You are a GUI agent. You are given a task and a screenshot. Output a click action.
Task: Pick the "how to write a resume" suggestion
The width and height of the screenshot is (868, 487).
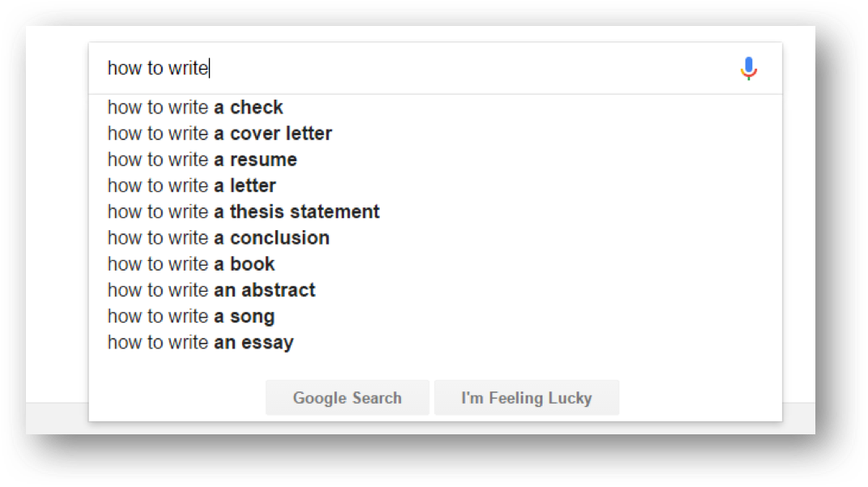pos(202,160)
